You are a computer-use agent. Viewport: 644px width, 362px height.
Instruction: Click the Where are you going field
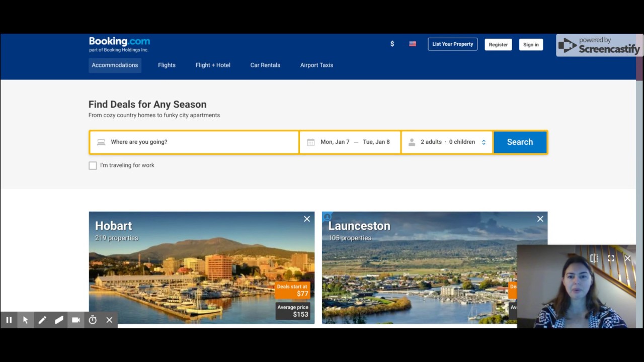click(x=194, y=142)
